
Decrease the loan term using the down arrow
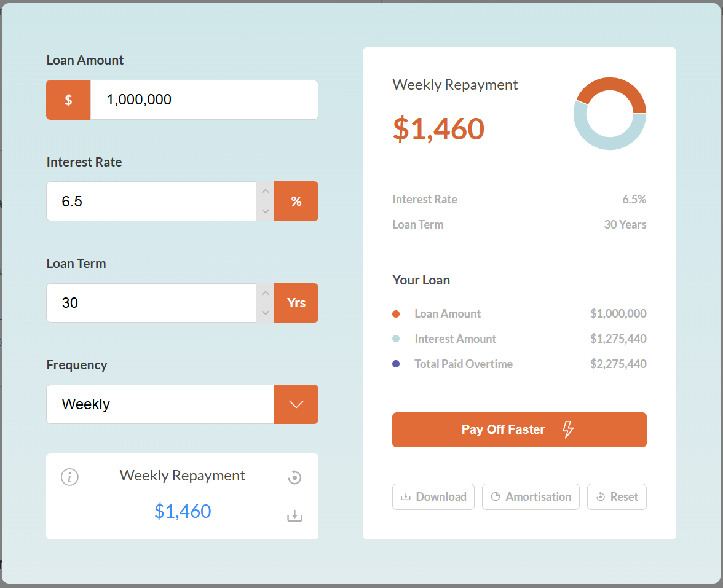click(265, 313)
